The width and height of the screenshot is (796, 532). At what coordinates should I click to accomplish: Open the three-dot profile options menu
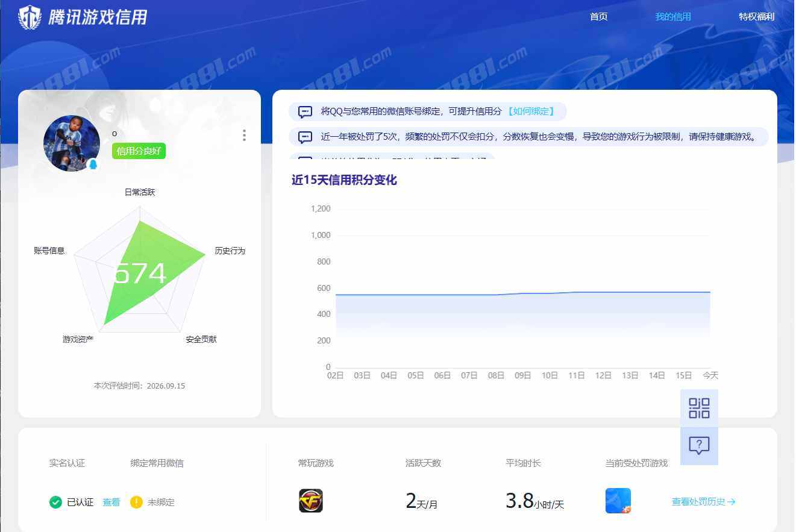point(244,136)
